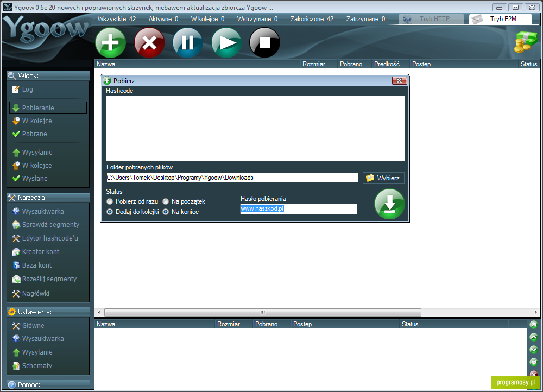Image resolution: width=543 pixels, height=392 pixels.
Task: Click the Wszystkie: 42 counter
Action: pyautogui.click(x=117, y=19)
